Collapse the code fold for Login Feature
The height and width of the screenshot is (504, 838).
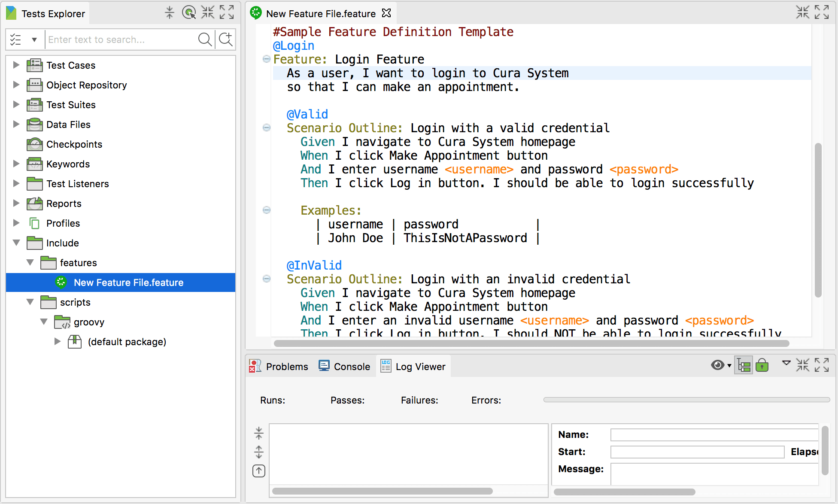(x=266, y=59)
